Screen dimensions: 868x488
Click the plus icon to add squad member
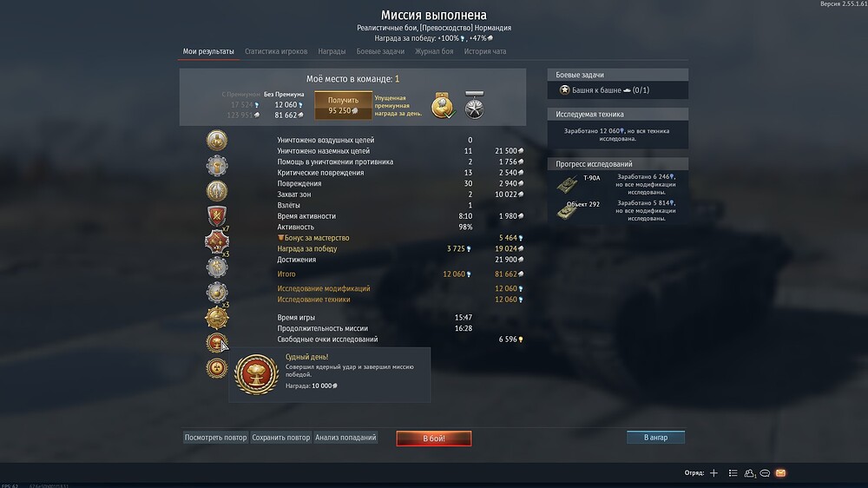tap(713, 473)
